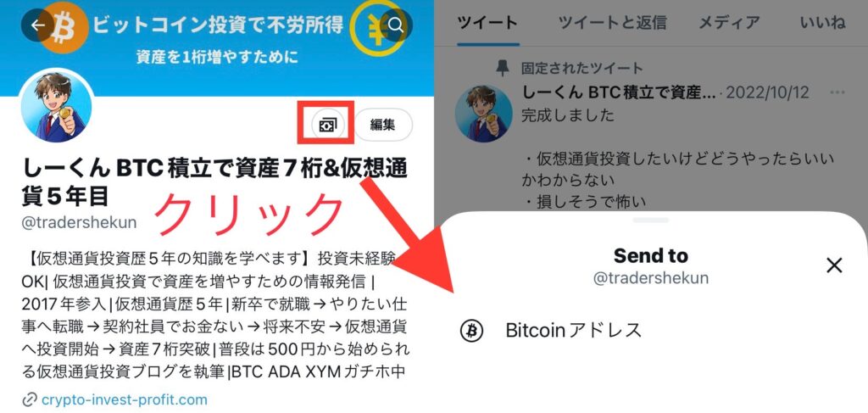Tap the back arrow on profile header
Screen dimensions: 868x413
tap(37, 25)
